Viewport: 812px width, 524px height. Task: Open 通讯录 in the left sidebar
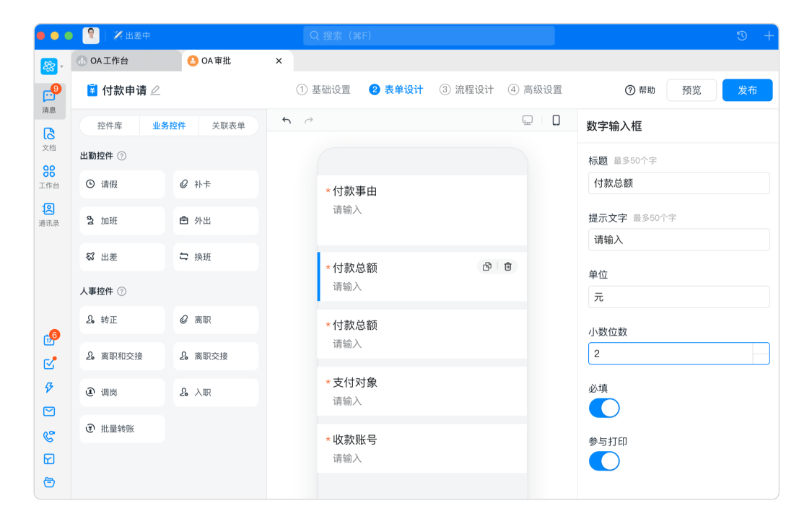click(x=49, y=214)
